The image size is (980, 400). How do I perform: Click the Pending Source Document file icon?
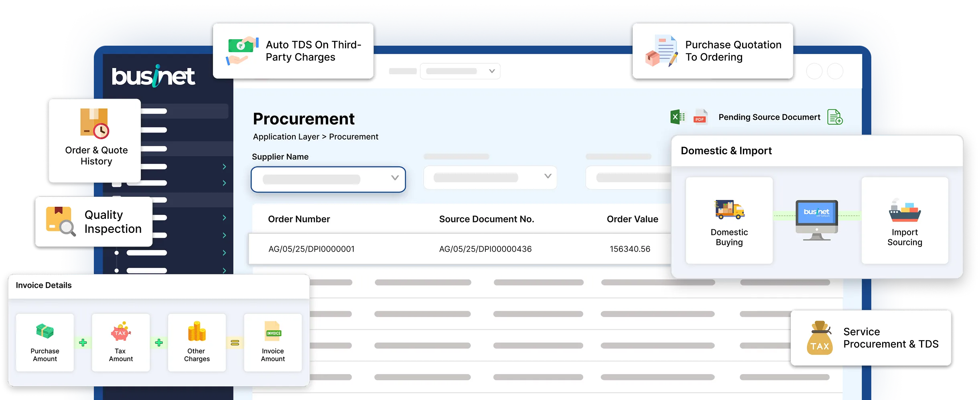coord(835,117)
